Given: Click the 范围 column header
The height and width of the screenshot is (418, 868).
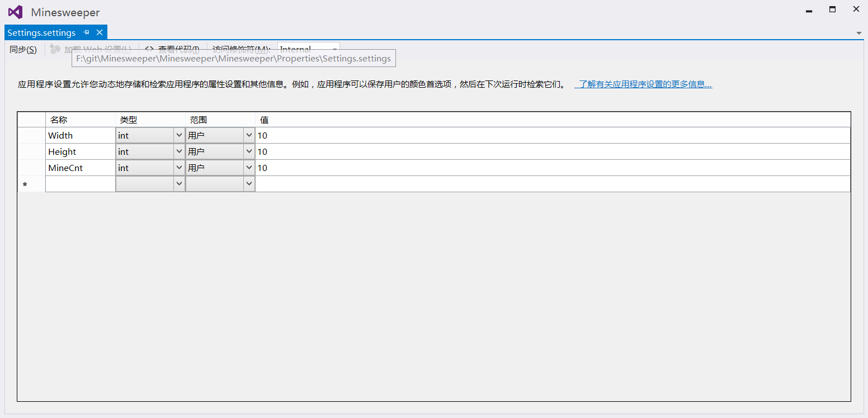Looking at the screenshot, I should [x=220, y=120].
